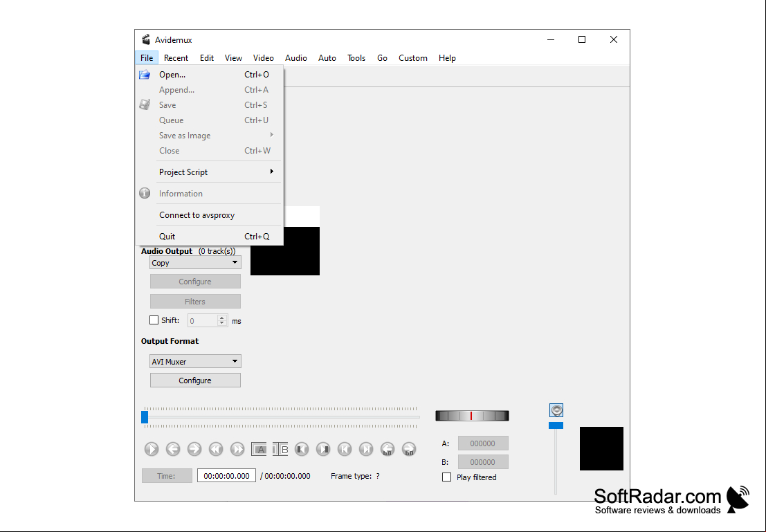The width and height of the screenshot is (766, 532).
Task: Increase audio shift value with spinner arrow
Action: pos(222,318)
